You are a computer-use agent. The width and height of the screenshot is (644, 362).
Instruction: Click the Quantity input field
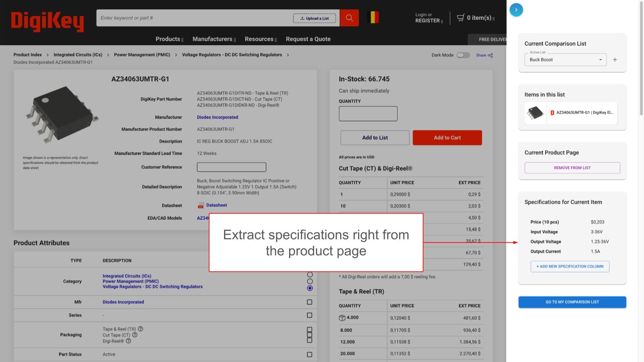[x=368, y=114]
